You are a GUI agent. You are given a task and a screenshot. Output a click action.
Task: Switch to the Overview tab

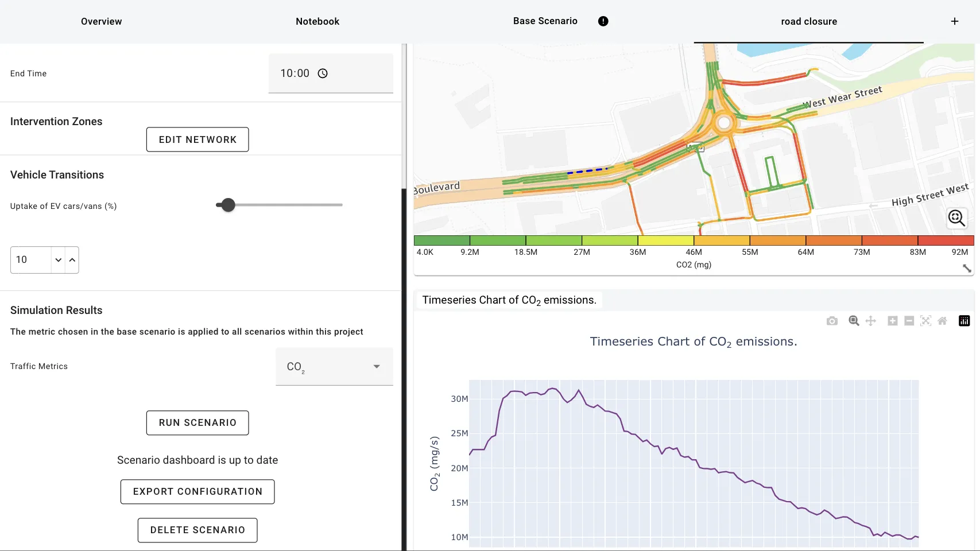102,21
